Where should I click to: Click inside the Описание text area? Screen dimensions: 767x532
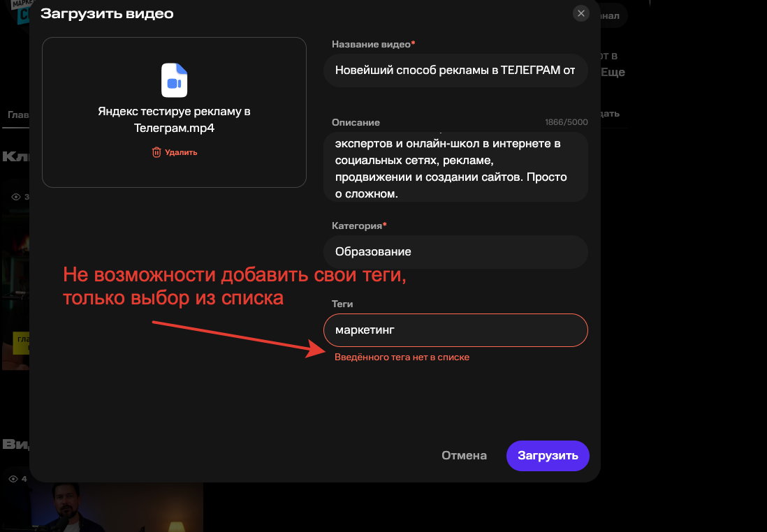(x=455, y=166)
